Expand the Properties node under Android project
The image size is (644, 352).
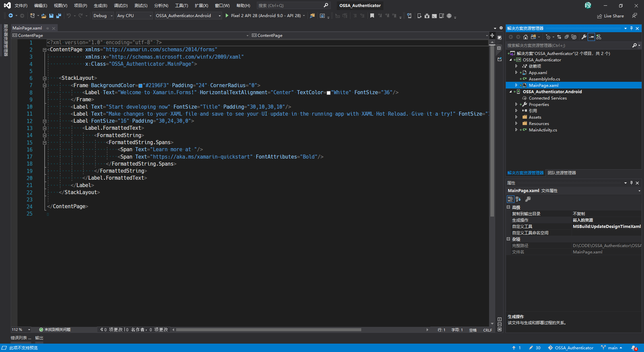[x=516, y=105]
